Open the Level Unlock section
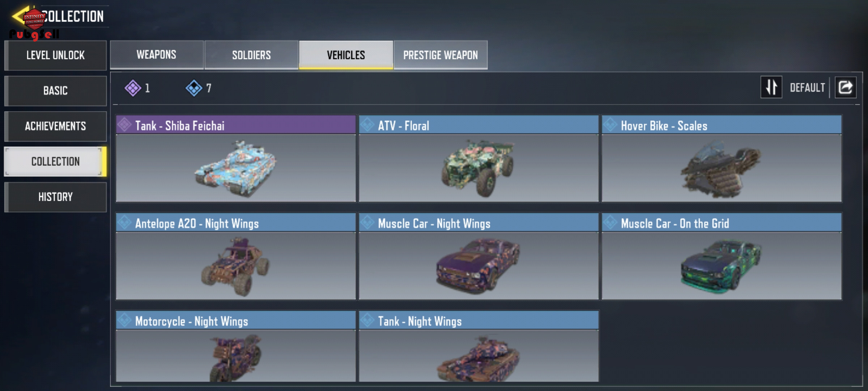Viewport: 868px width, 391px height. tap(55, 55)
